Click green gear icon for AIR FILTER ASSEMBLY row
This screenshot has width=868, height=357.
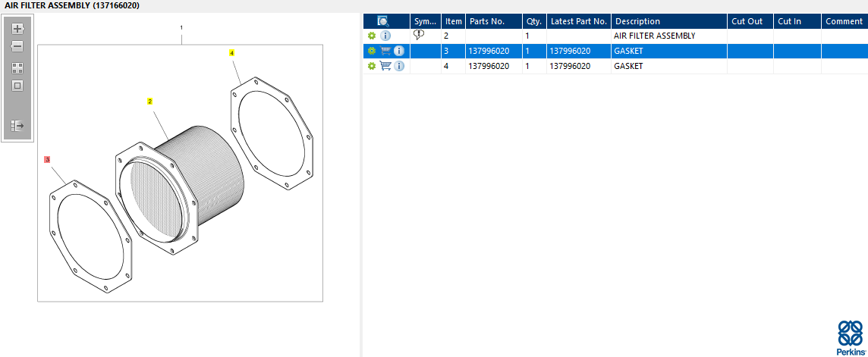[372, 36]
